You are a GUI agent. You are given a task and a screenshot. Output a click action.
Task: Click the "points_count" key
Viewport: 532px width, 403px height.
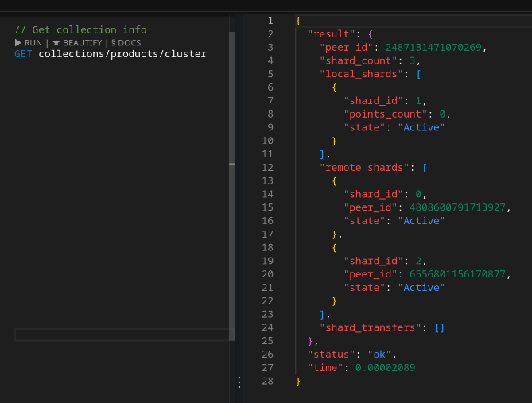pos(386,114)
